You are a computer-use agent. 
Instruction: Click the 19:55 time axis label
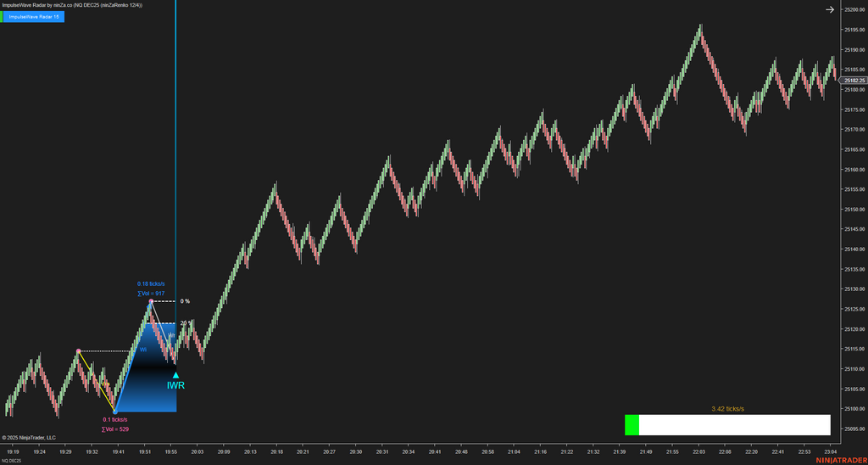coord(171,451)
